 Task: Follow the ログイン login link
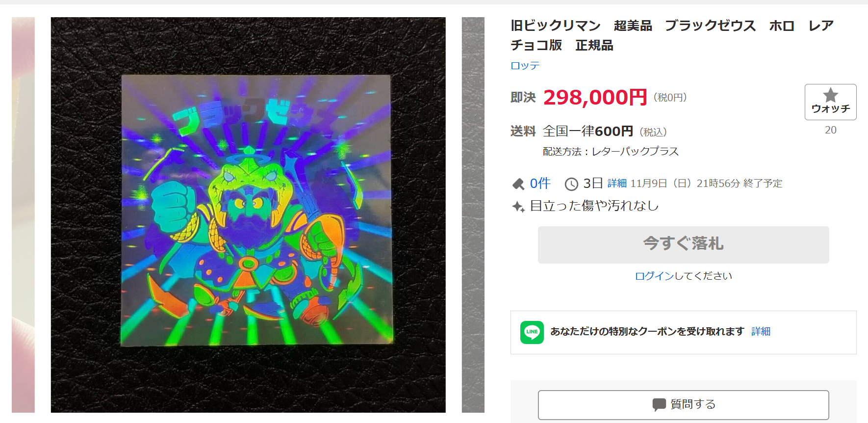coord(654,276)
